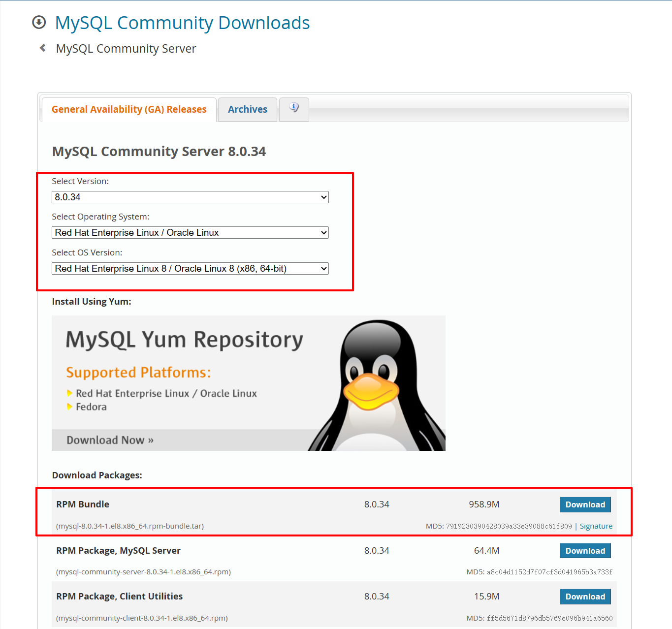Download the MySQL Server RPM package
The height and width of the screenshot is (629, 672).
pos(585,551)
